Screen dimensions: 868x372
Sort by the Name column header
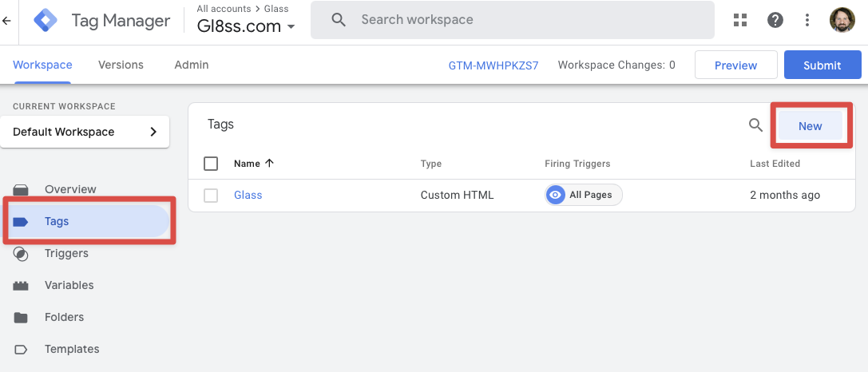point(247,164)
